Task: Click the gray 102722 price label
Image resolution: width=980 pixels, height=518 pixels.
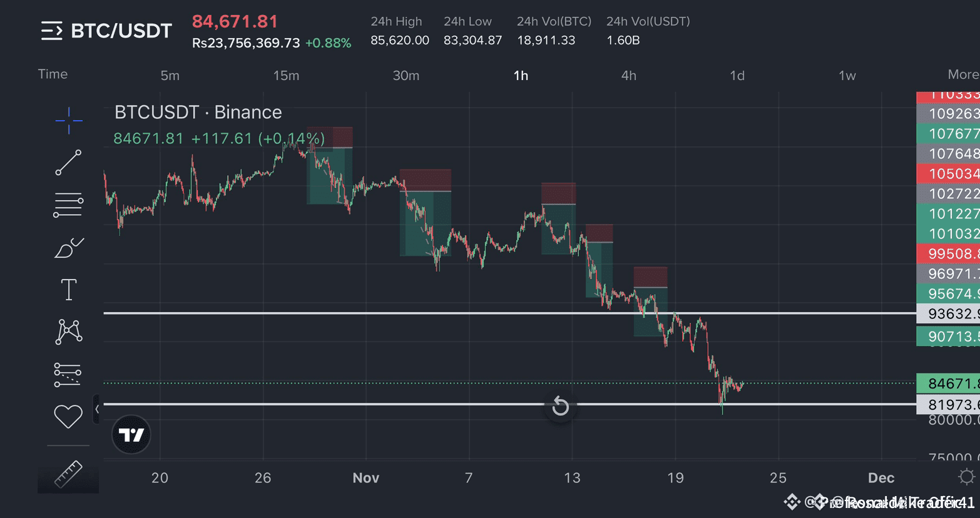Action: click(948, 193)
